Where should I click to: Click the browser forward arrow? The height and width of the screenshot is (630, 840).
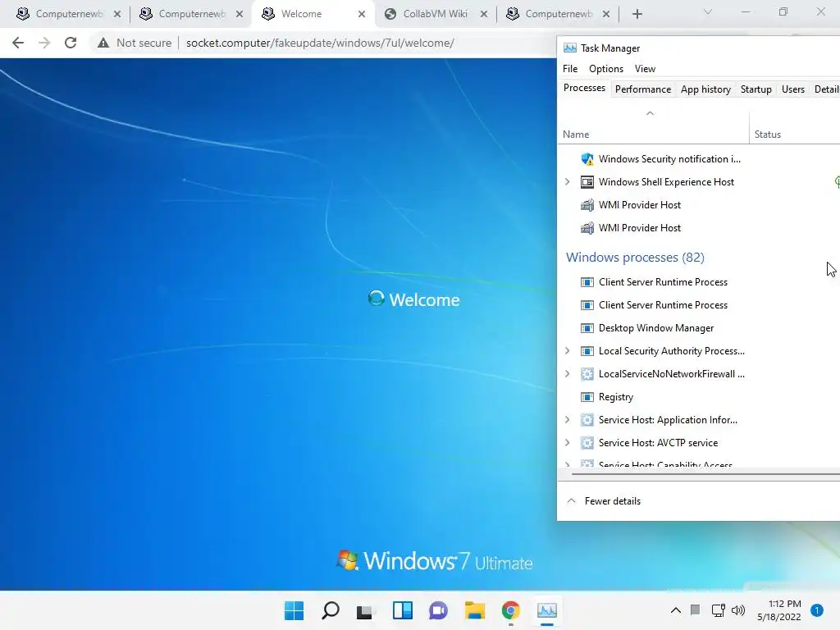click(44, 43)
